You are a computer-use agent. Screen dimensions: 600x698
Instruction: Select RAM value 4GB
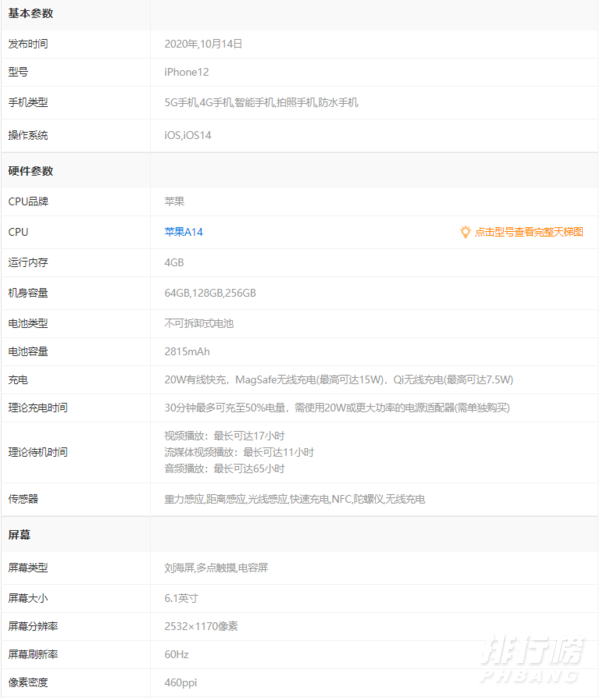174,262
